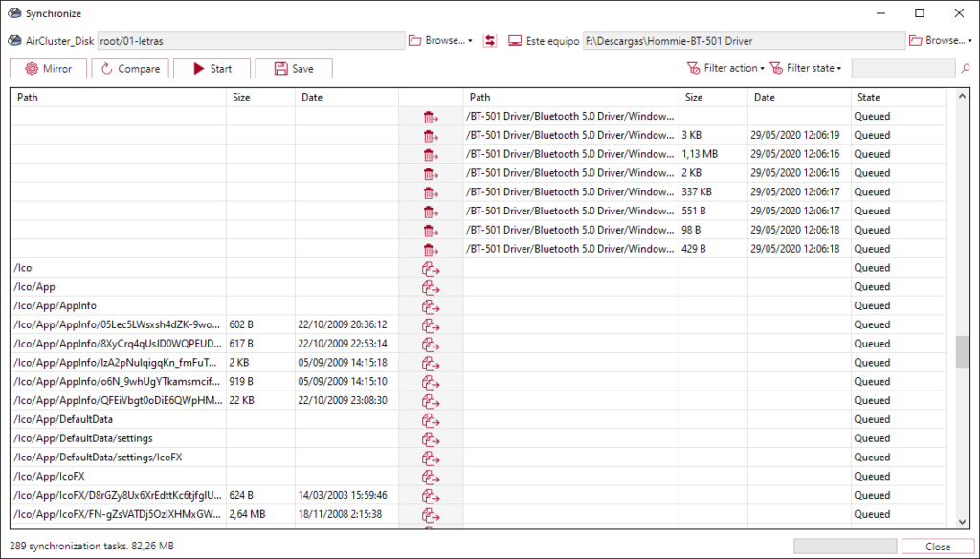
Task: Click the magnifier search icon
Action: pos(966,68)
